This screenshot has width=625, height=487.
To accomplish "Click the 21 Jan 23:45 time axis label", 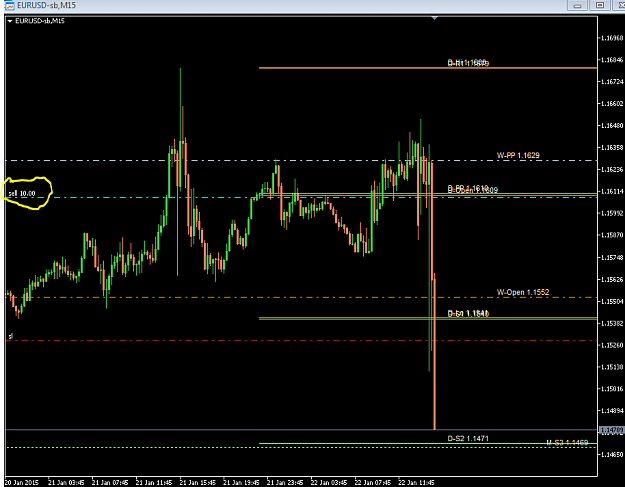I will pyautogui.click(x=285, y=483).
